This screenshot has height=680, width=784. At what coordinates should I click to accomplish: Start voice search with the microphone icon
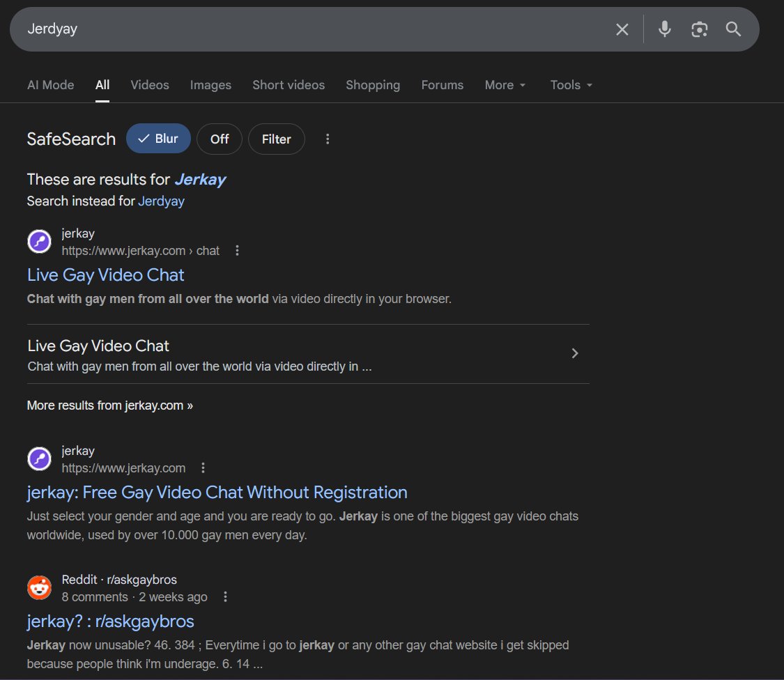coord(665,29)
